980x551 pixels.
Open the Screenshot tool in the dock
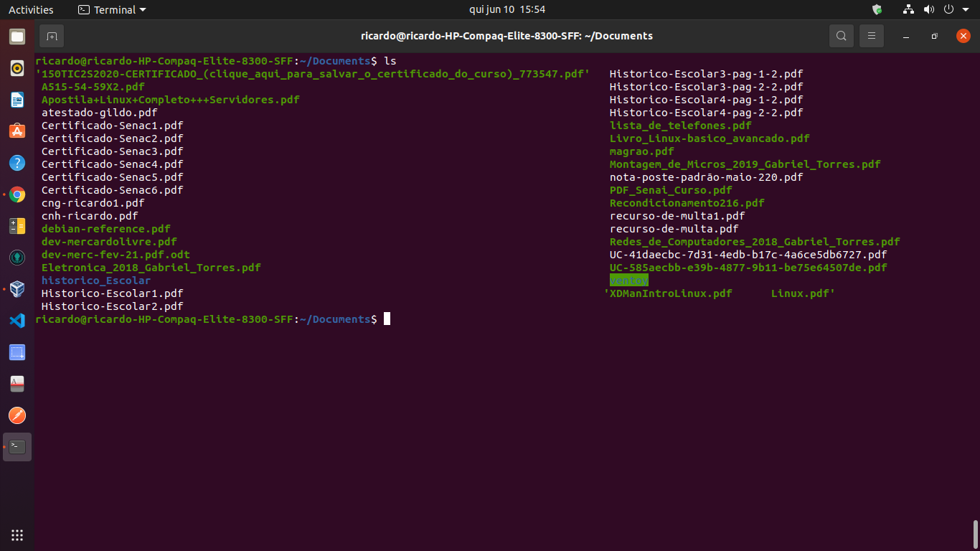(17, 352)
